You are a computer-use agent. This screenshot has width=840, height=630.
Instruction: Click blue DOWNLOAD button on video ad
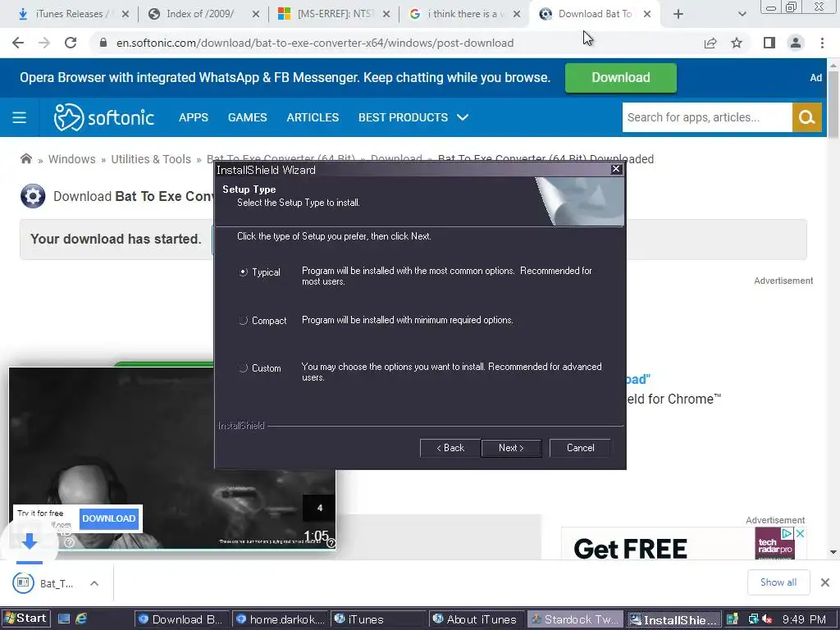(109, 518)
